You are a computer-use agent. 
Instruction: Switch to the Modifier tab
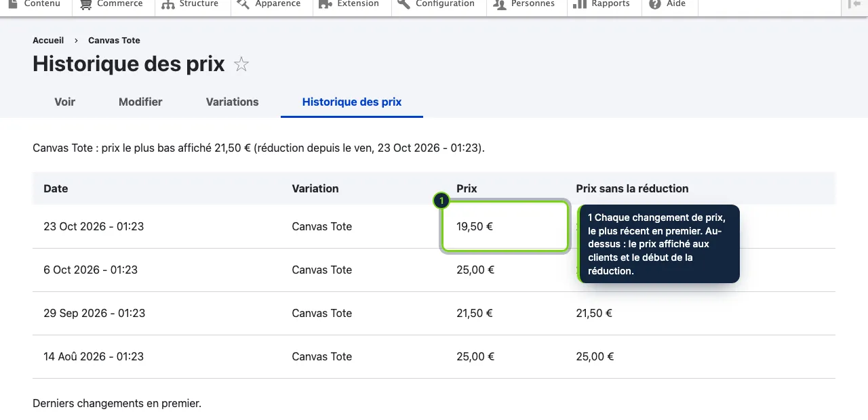140,102
